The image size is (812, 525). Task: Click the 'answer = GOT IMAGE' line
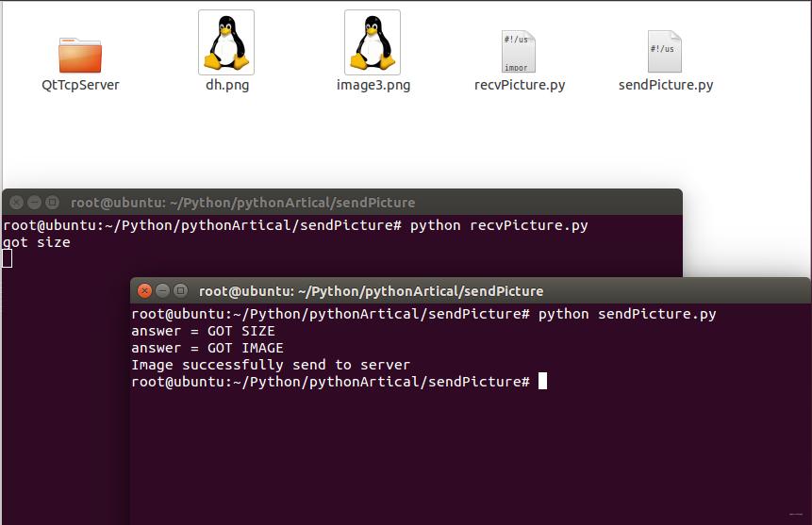coord(207,348)
